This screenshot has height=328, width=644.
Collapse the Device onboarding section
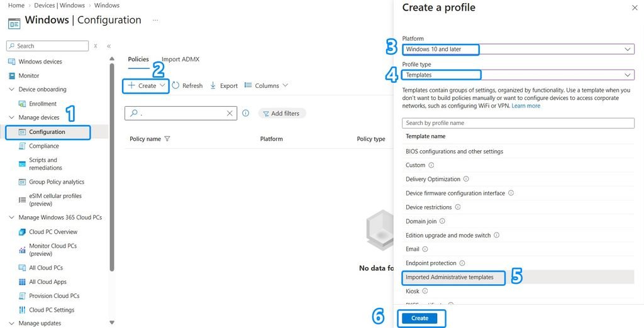tap(11, 89)
